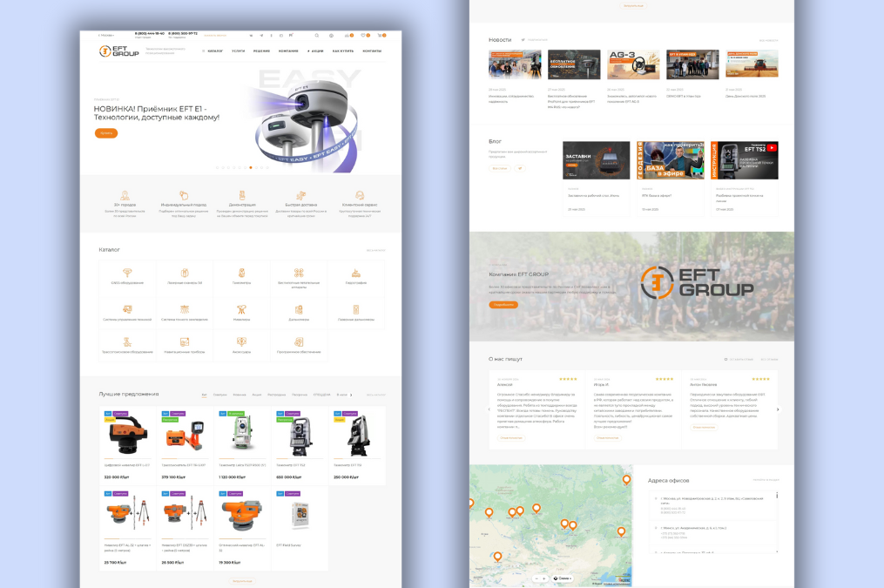The image size is (884, 588).
Task: Click the EFT Group logo in the site header
Action: (119, 51)
